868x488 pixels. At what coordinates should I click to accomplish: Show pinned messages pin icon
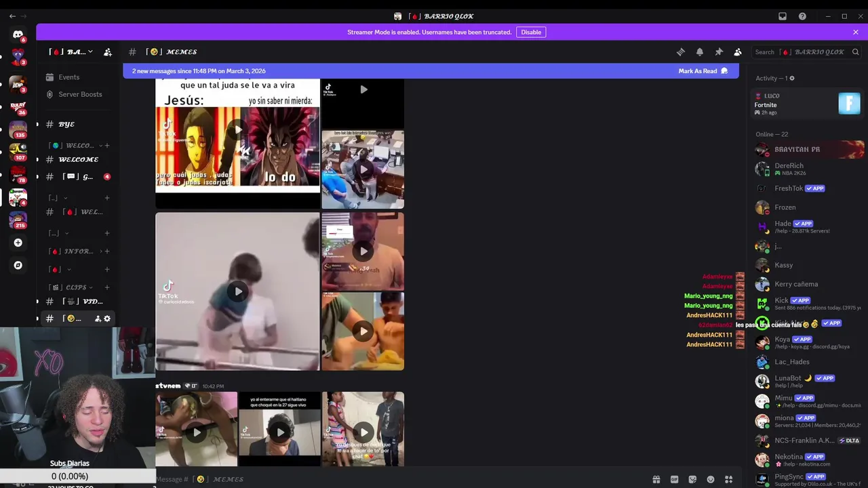(719, 52)
